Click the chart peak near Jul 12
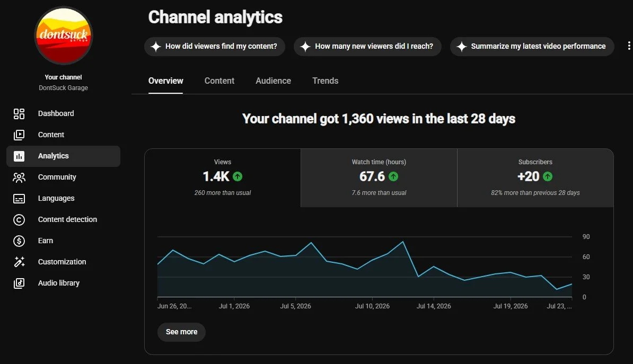Viewport: 633px width, 364px height. [402, 242]
